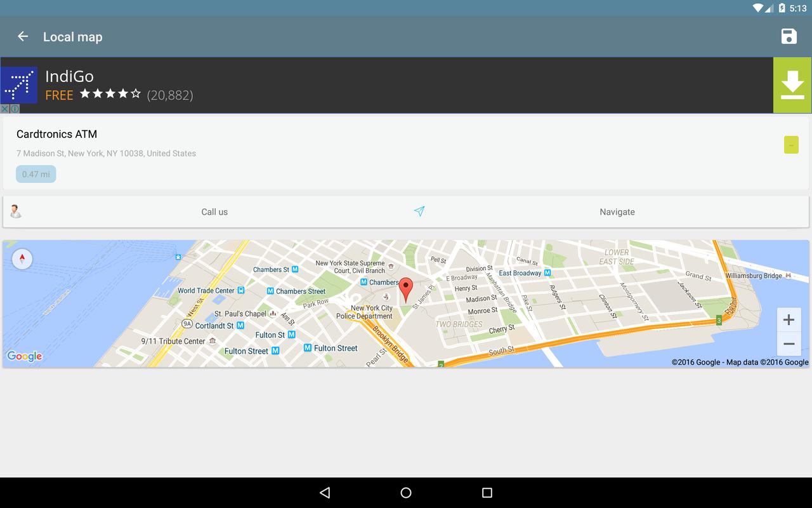Image resolution: width=812 pixels, height=508 pixels.
Task: Tap the red location pin on map
Action: (405, 290)
